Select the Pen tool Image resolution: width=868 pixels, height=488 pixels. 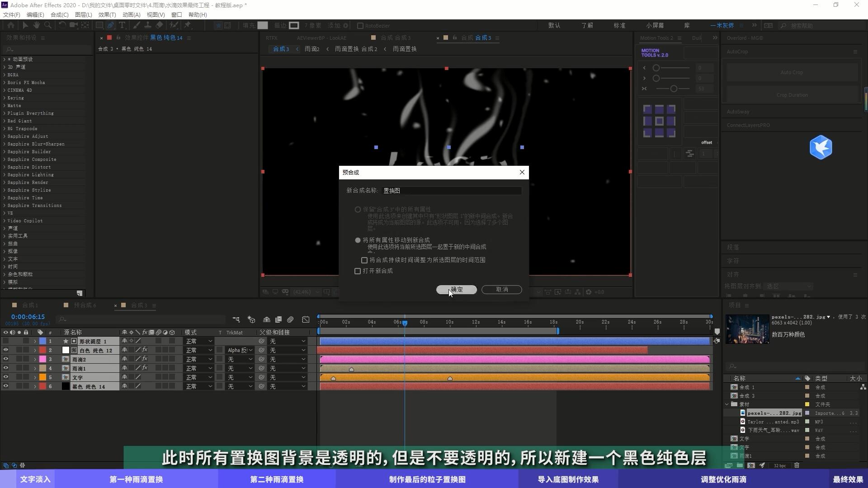(x=110, y=25)
